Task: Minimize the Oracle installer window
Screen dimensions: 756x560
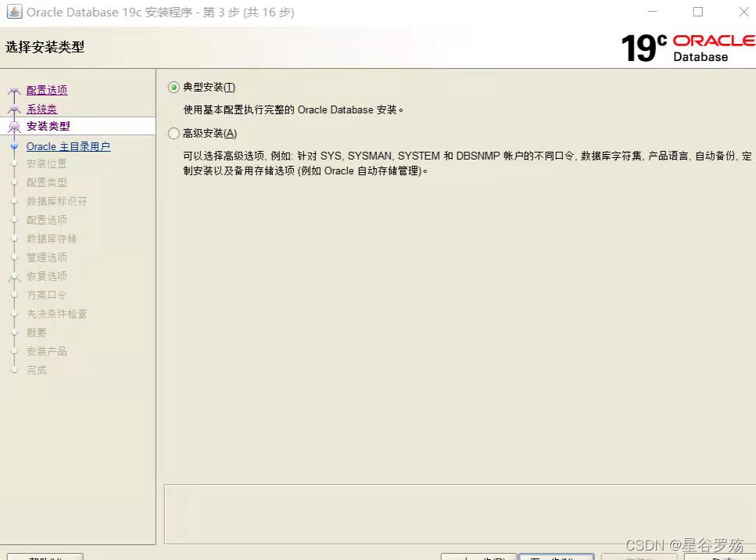Action: coord(653,12)
